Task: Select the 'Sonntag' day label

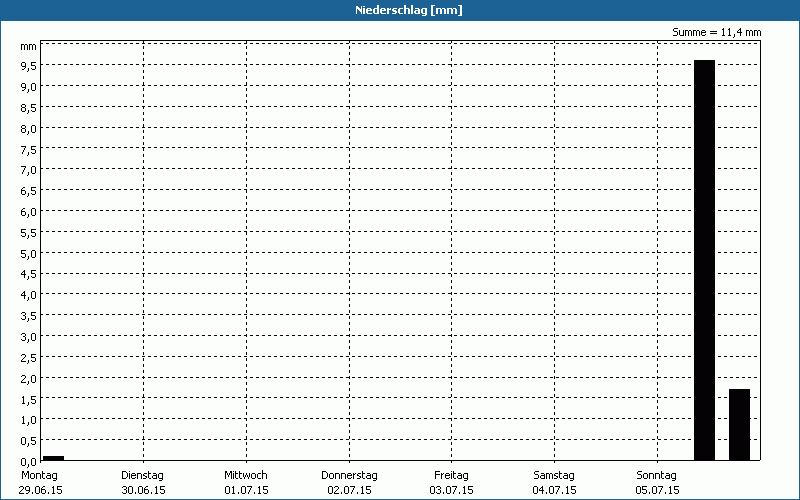Action: tap(657, 475)
